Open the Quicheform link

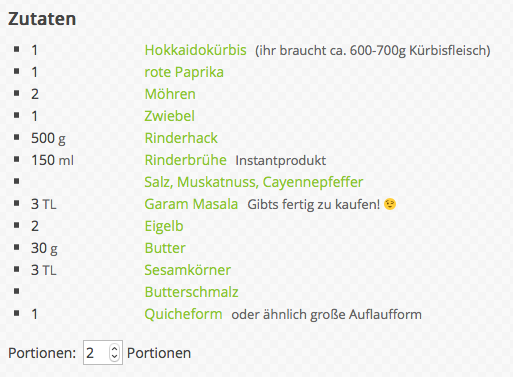(183, 314)
